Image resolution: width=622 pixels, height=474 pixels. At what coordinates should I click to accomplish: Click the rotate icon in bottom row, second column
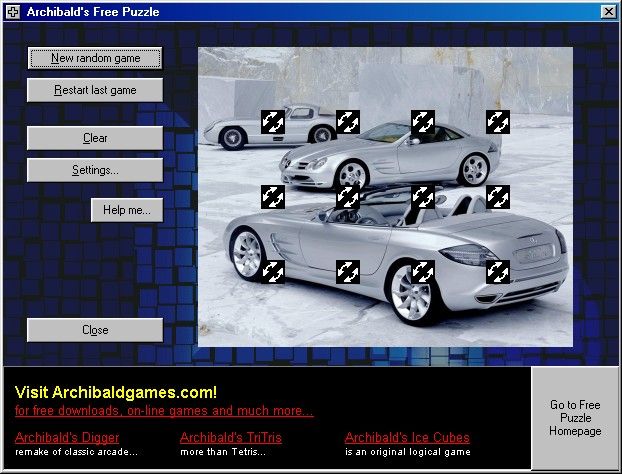tap(348, 271)
